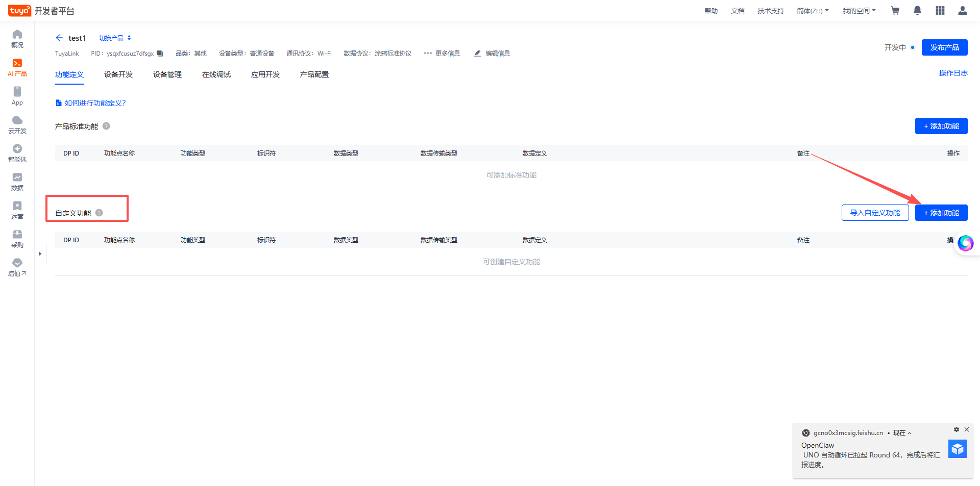
Task: Switch to the 在线调试 tab
Action: click(x=216, y=74)
